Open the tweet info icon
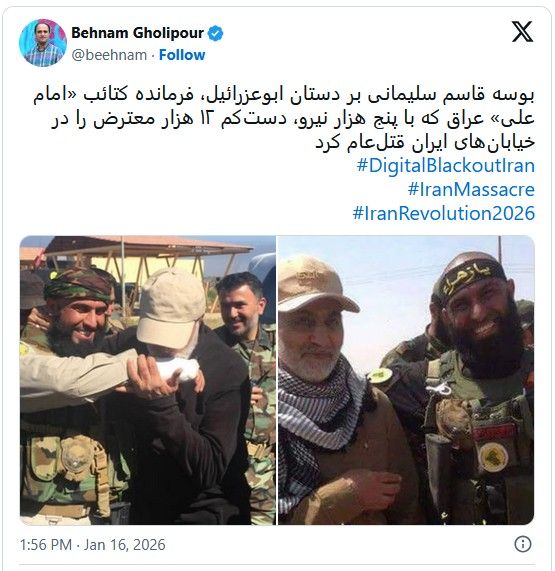This screenshot has height=571, width=555. coord(523,544)
